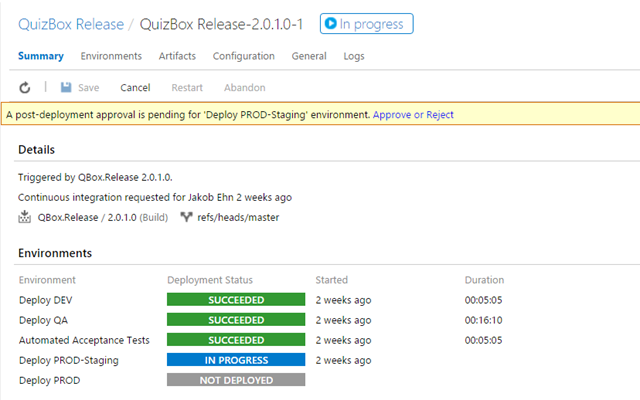Click the build artifact icon beside QBox.Release
This screenshot has height=400, width=640.
[24, 217]
